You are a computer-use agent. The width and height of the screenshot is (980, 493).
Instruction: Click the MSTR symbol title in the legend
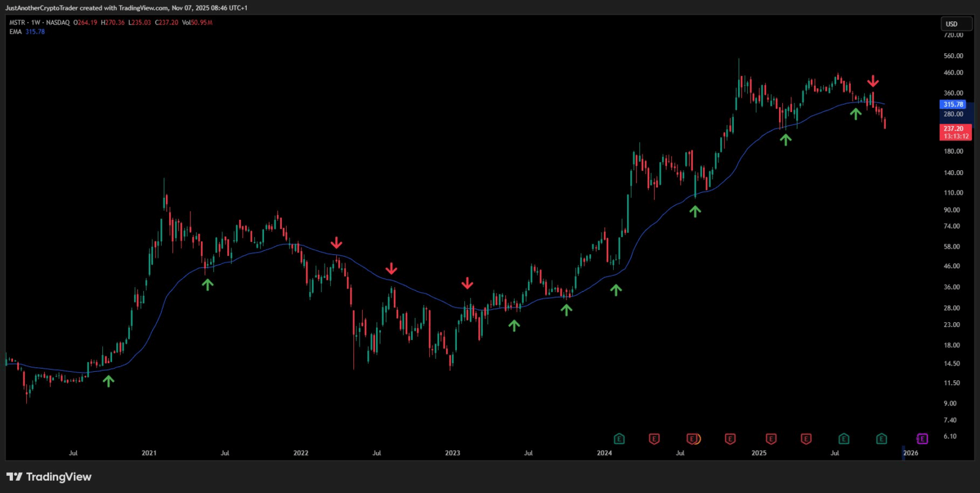[x=17, y=23]
